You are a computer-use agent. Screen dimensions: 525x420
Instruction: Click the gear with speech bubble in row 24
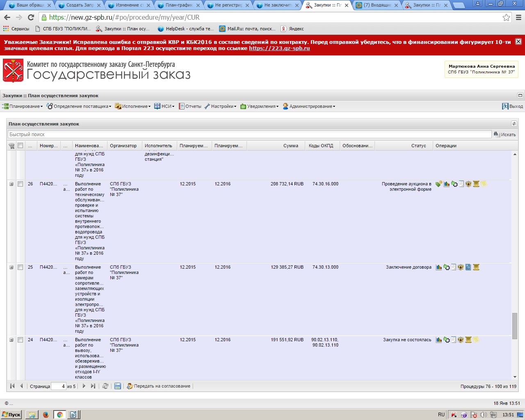[x=447, y=340]
